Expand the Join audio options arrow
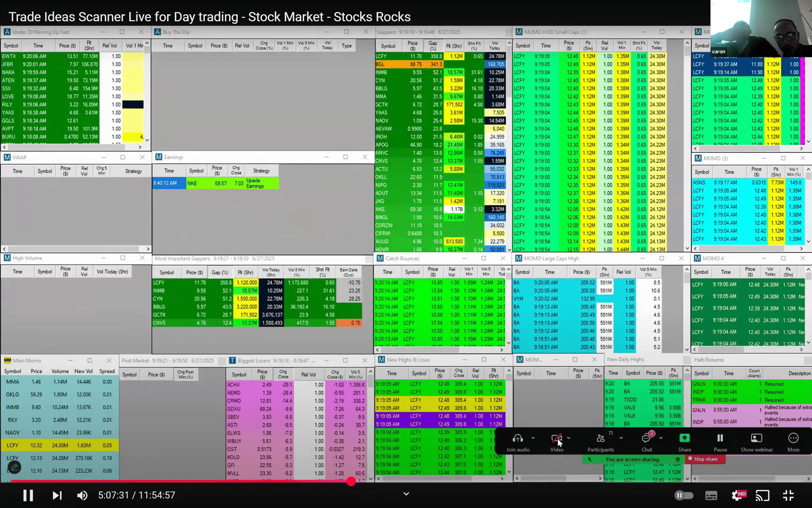The width and height of the screenshot is (812, 508). (533, 438)
